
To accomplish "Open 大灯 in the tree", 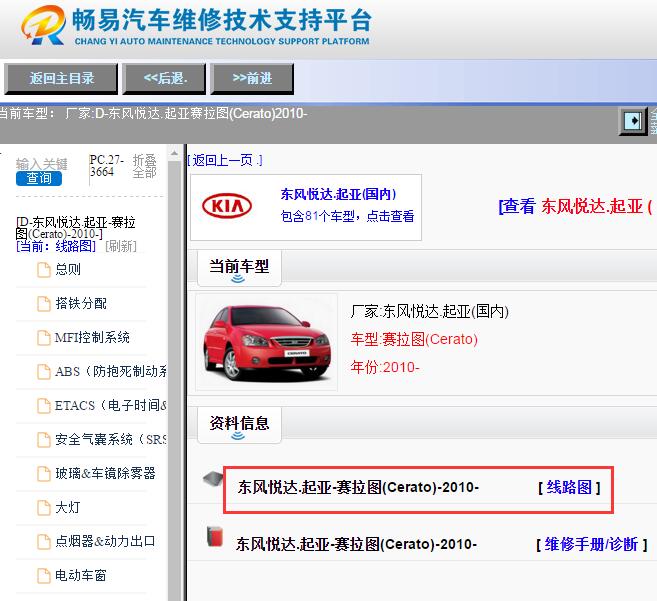I will [68, 507].
